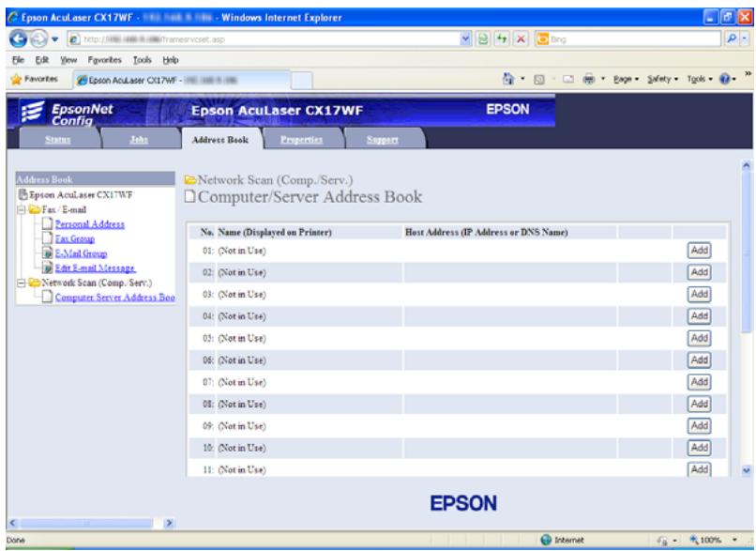Click the Compatibility View icon
The width and height of the screenshot is (756, 551).
point(483,39)
